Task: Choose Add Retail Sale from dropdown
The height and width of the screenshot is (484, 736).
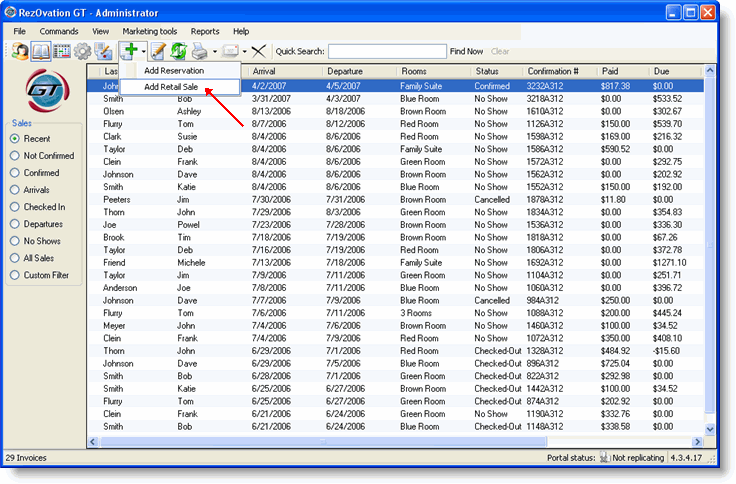Action: point(180,87)
